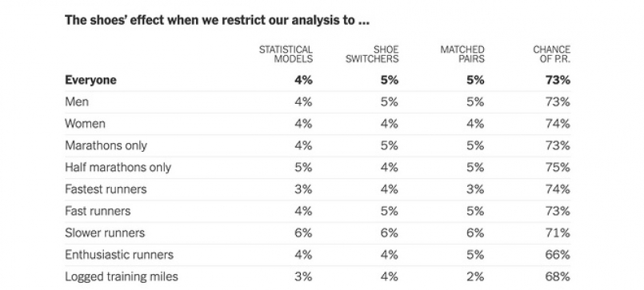The image size is (644, 290).
Task: Click the Shoe Switchers column header
Action: [372, 54]
